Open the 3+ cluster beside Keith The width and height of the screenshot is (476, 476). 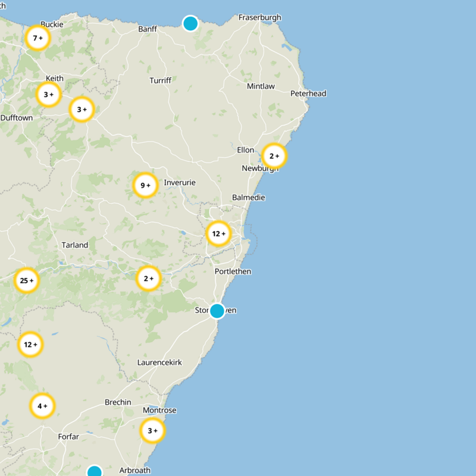pyautogui.click(x=49, y=93)
